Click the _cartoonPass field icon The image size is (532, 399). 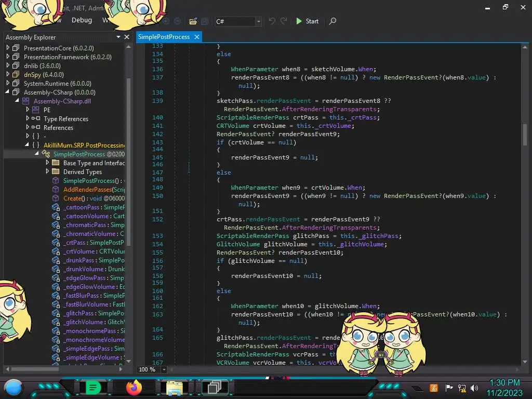[x=56, y=207]
